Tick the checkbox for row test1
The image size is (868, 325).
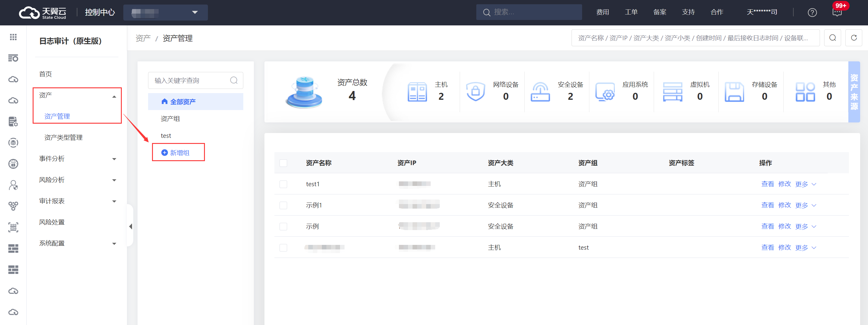(283, 184)
